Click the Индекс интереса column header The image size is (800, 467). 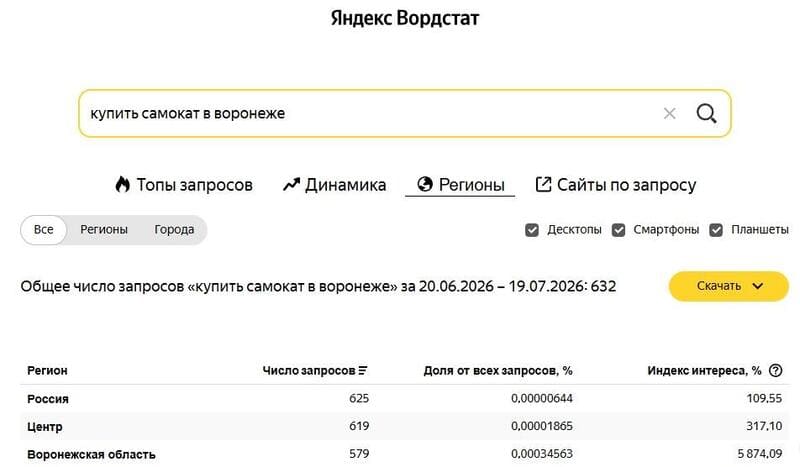tap(704, 371)
